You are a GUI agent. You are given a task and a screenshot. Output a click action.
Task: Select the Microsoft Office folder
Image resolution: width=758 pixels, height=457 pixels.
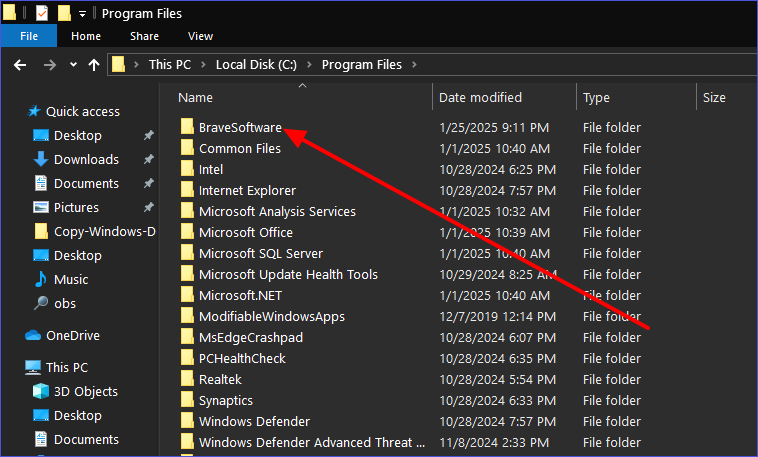(246, 233)
